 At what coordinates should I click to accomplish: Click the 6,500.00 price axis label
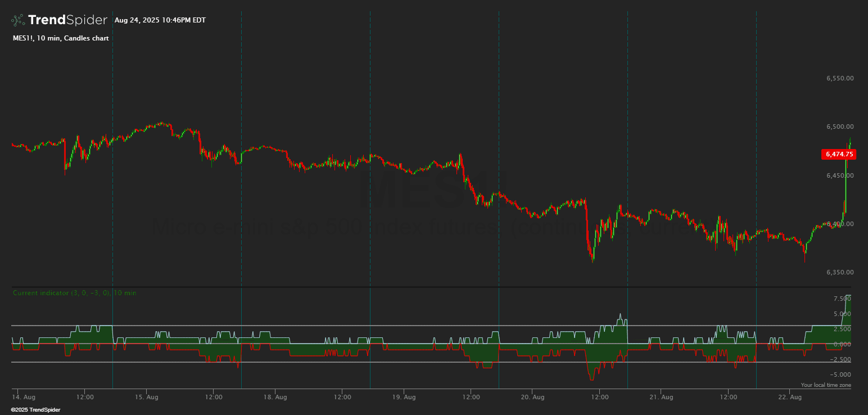coord(840,127)
